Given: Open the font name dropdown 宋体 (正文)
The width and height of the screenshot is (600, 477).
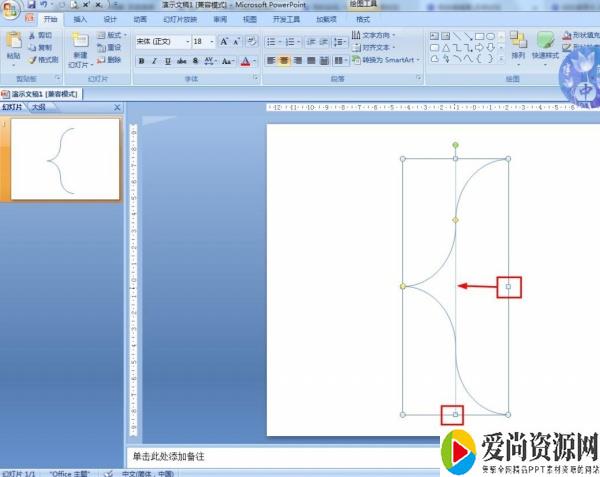Looking at the screenshot, I should (x=161, y=41).
